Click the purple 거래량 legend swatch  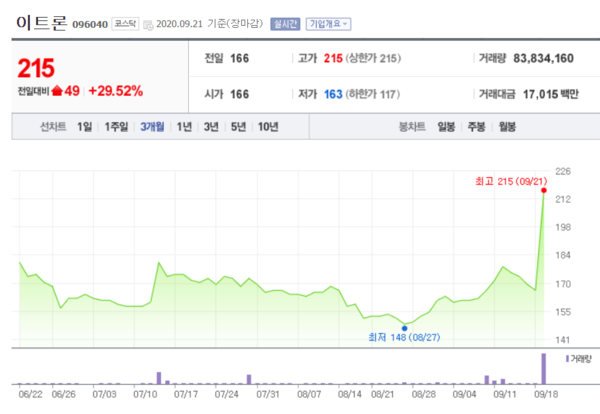pyautogui.click(x=567, y=359)
